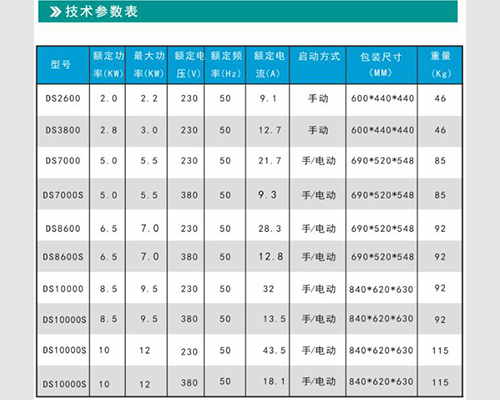Click the DS8600 model cell
Image resolution: width=500 pixels, height=400 pixels.
63,229
